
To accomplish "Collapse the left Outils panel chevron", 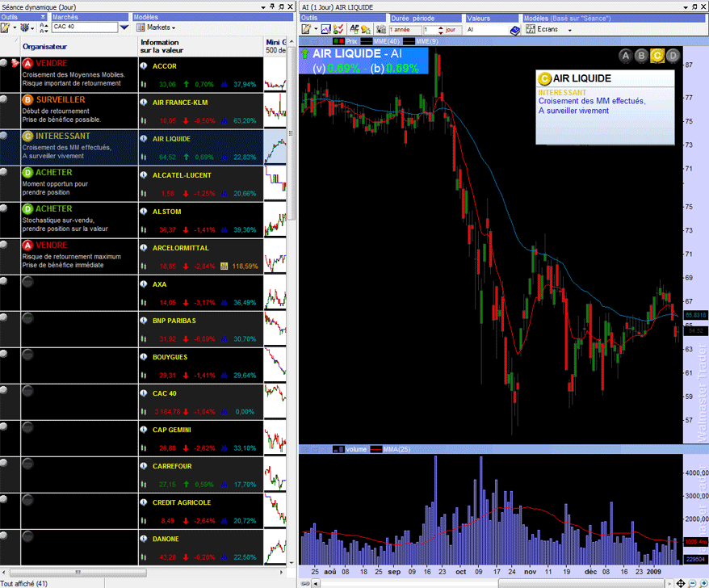I will [43, 17].
